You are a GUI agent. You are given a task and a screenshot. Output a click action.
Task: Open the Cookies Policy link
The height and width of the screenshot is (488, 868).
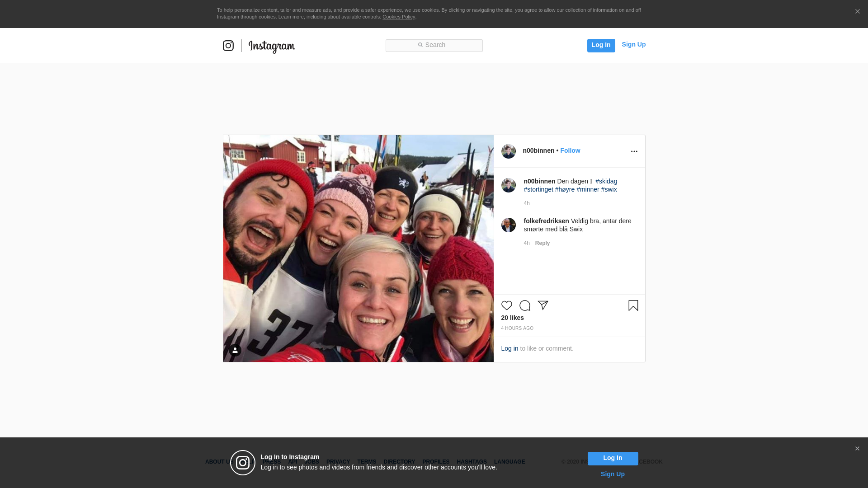coord(398,17)
